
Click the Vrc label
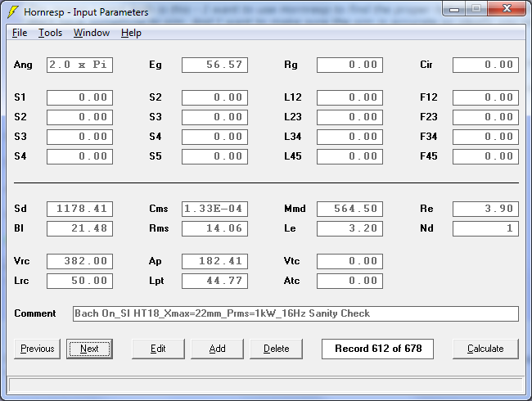click(x=22, y=261)
